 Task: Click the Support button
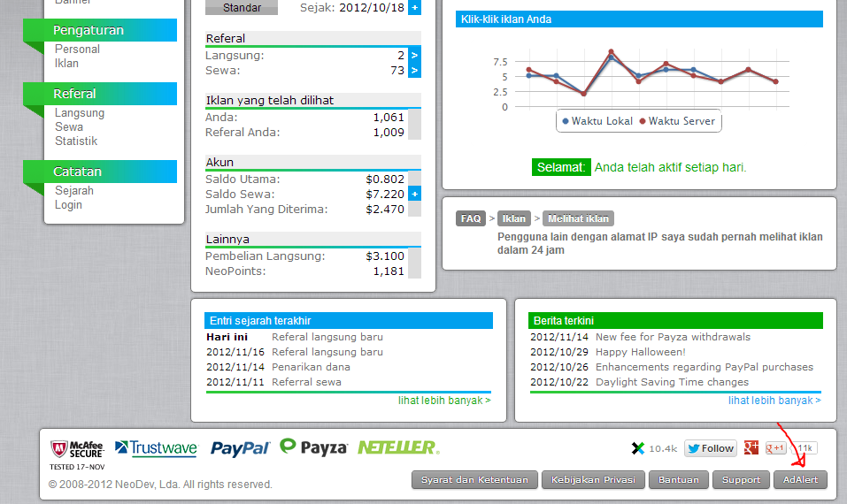click(741, 480)
